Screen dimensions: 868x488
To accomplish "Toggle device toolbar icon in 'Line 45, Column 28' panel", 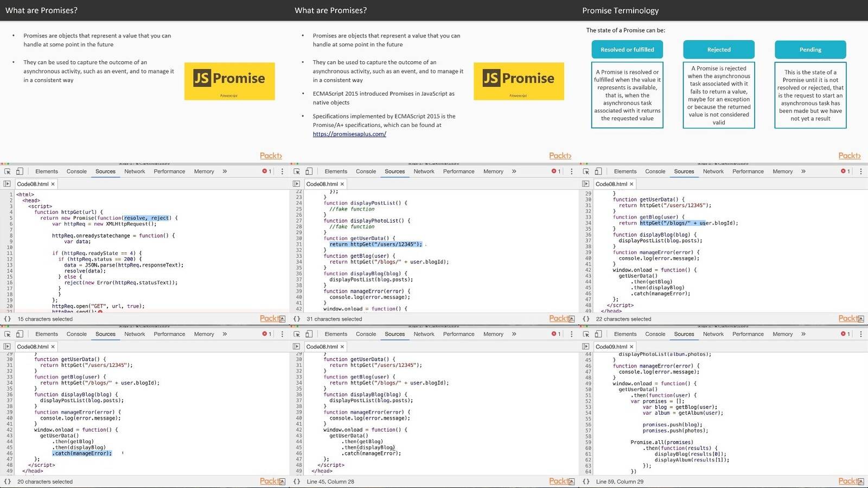I will coord(309,334).
